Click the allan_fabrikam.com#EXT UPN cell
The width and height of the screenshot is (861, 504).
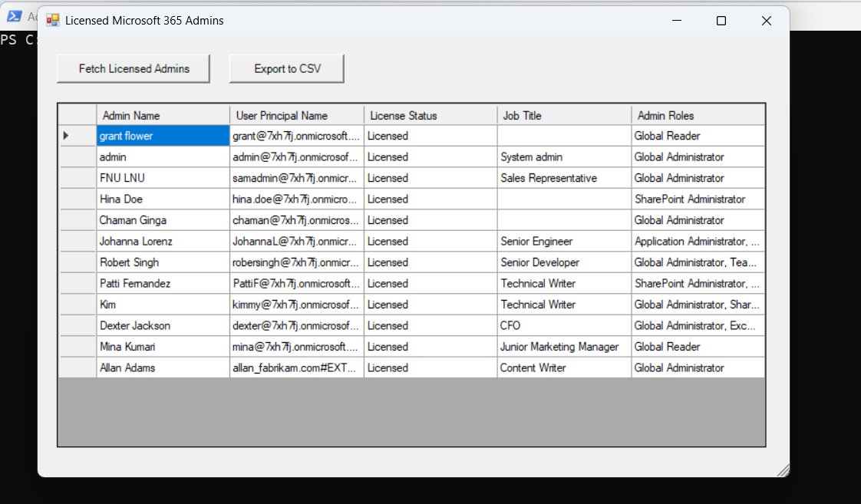296,367
